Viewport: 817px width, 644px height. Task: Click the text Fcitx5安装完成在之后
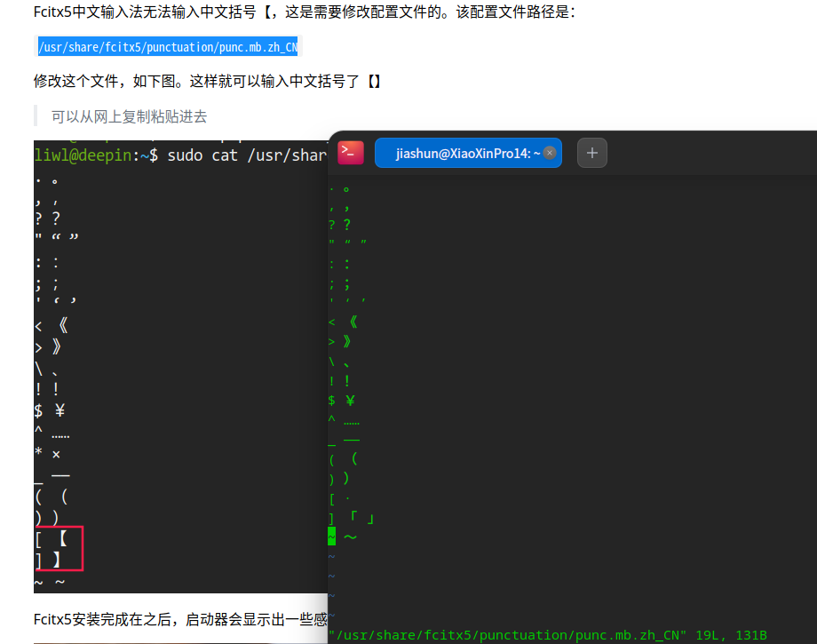tap(103, 619)
